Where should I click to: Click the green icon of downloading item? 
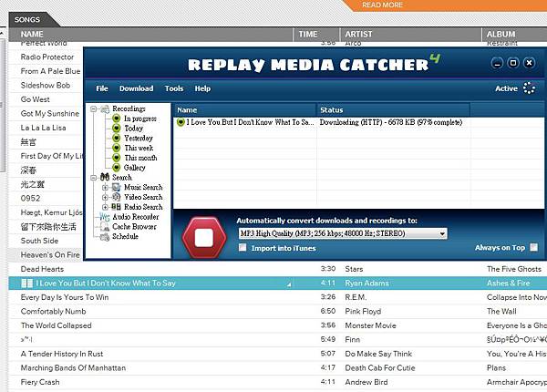(181, 122)
